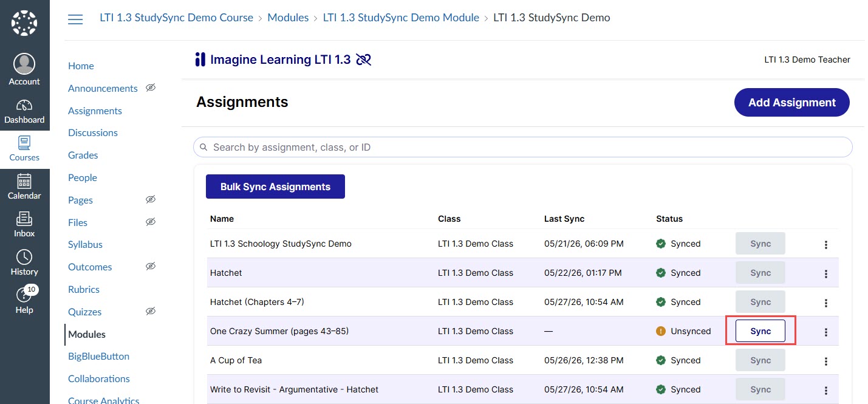This screenshot has height=404, width=868.
Task: Open Assignments in course navigation
Action: click(x=95, y=111)
